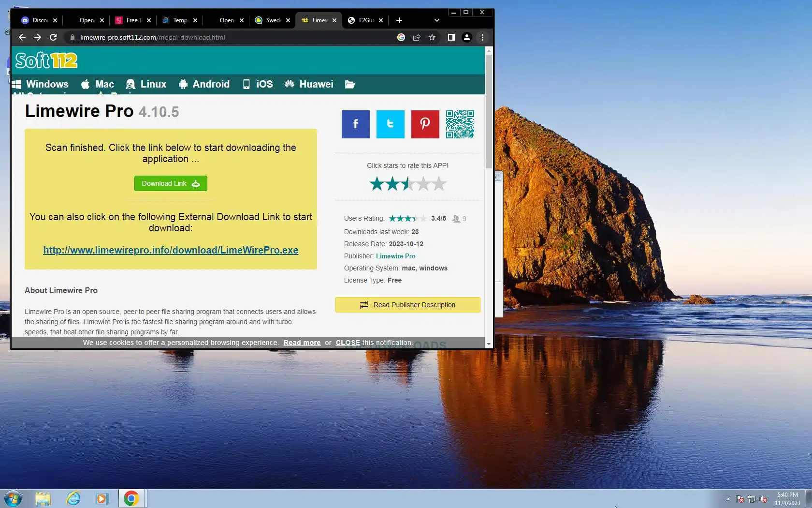812x508 pixels.
Task: Open the Huawei category
Action: 309,84
